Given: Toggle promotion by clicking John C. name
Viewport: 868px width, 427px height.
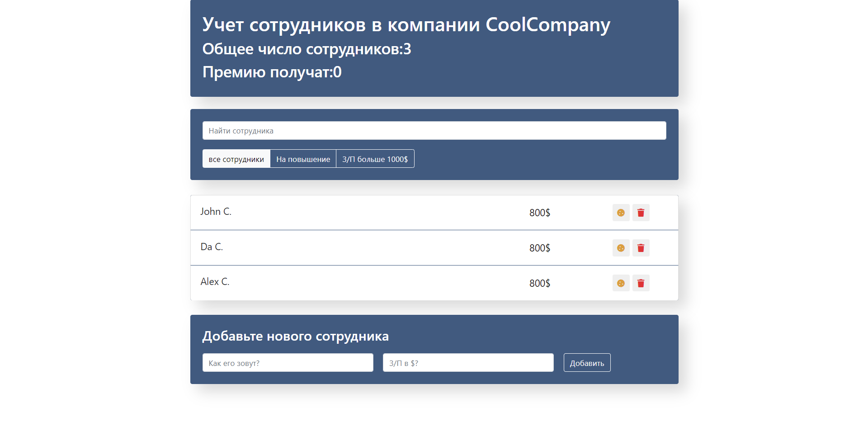Looking at the screenshot, I should point(216,212).
